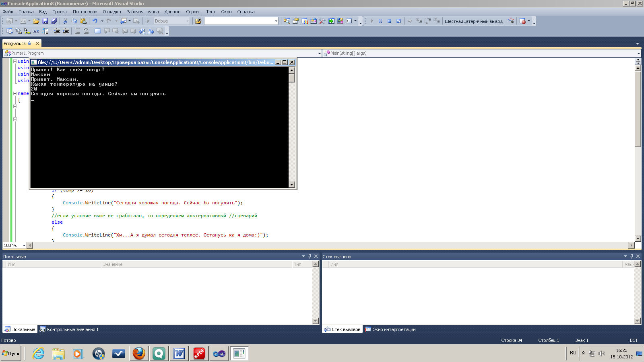Click the Windows Пуск start button
This screenshot has width=644, height=362.
11,354
